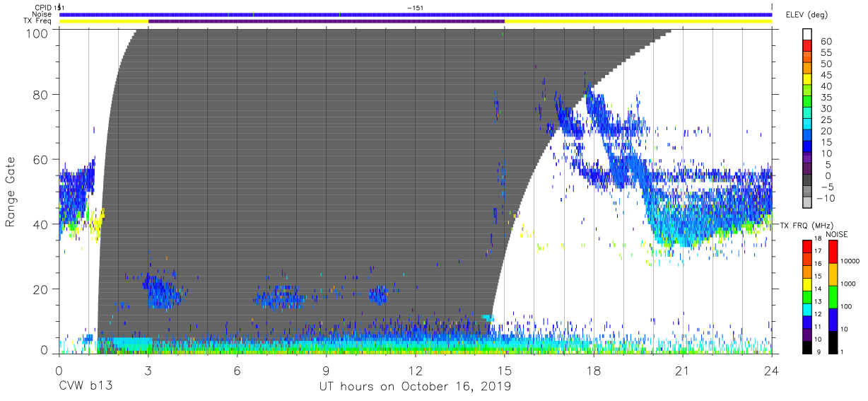Click the 'CPID' label

tap(42, 7)
